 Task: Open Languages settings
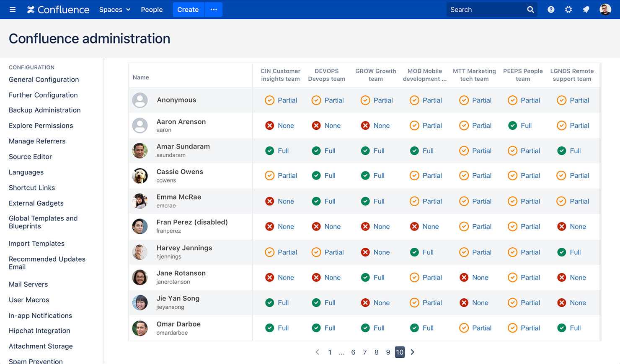point(26,172)
